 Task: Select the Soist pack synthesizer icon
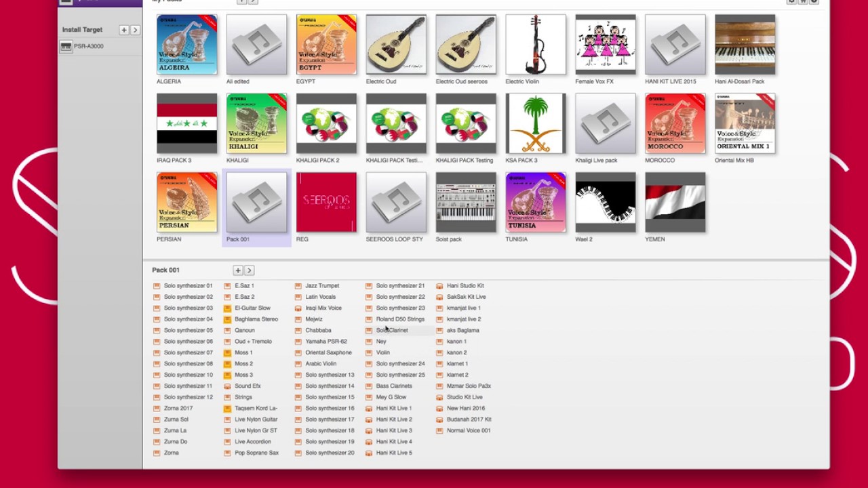point(466,202)
